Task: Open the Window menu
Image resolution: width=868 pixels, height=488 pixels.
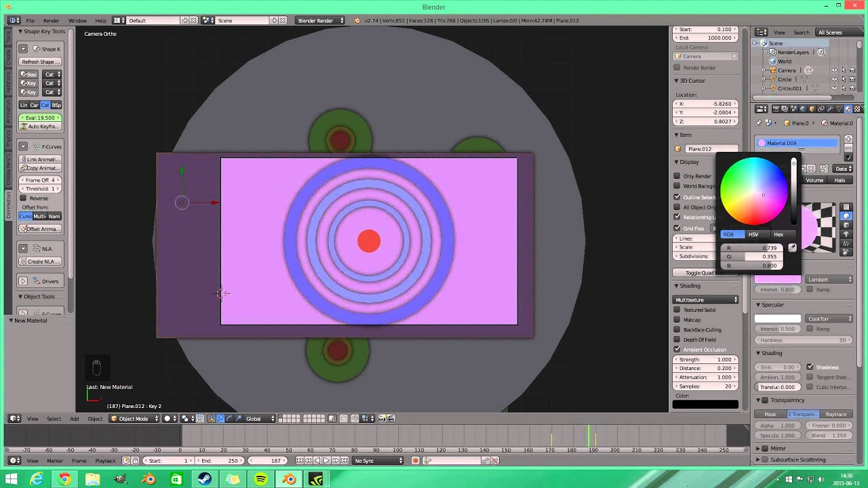Action: pos(77,20)
